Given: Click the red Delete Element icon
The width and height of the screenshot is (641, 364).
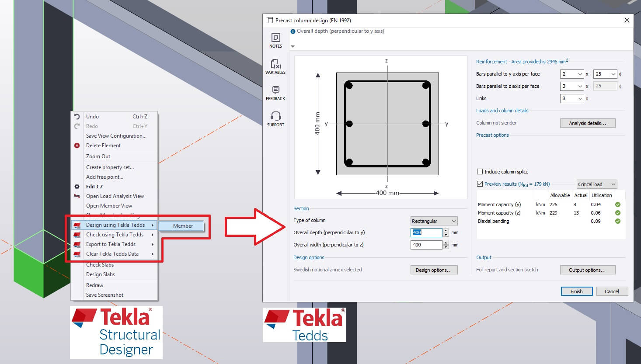Looking at the screenshot, I should point(77,146).
